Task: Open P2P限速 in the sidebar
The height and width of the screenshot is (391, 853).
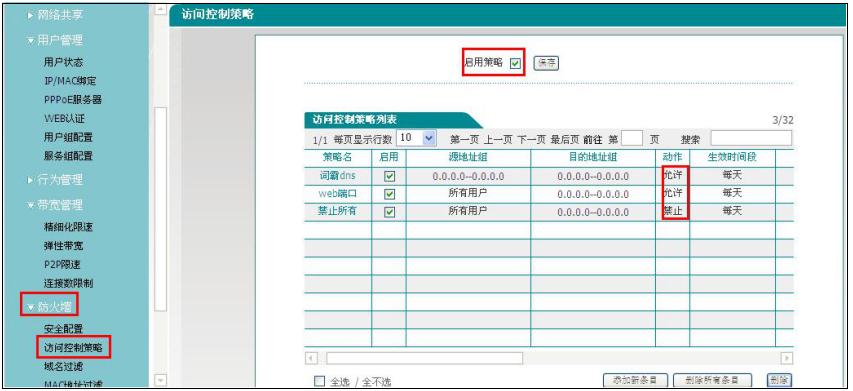Action: [63, 264]
